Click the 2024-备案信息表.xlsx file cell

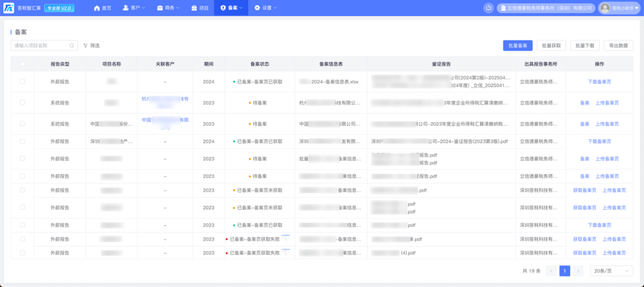click(x=329, y=82)
